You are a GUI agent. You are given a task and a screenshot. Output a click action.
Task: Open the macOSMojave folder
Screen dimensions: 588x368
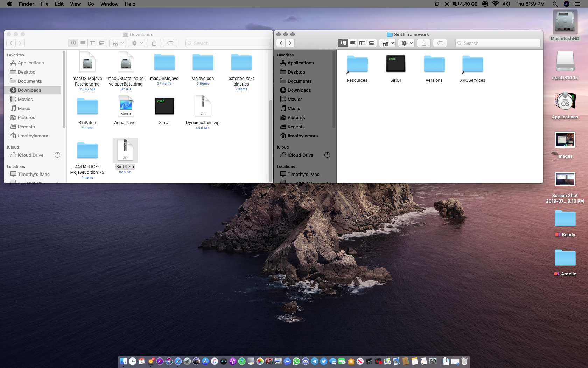(164, 62)
